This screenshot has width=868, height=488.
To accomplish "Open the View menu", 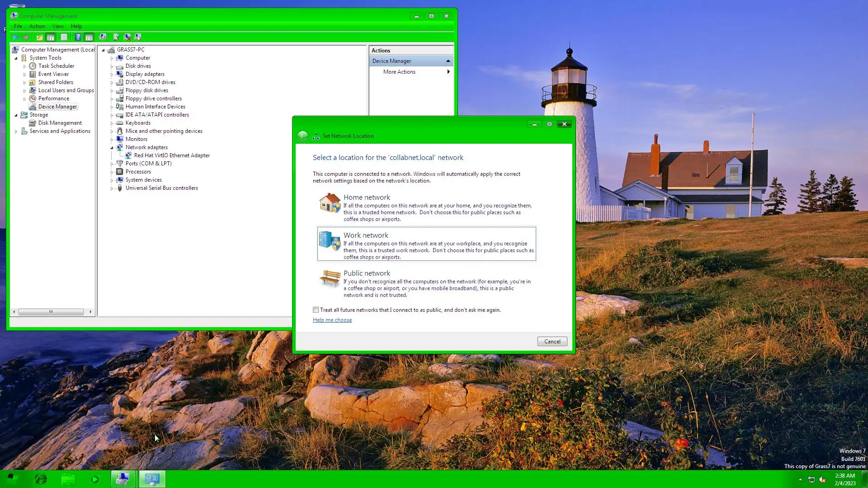I will [58, 26].
